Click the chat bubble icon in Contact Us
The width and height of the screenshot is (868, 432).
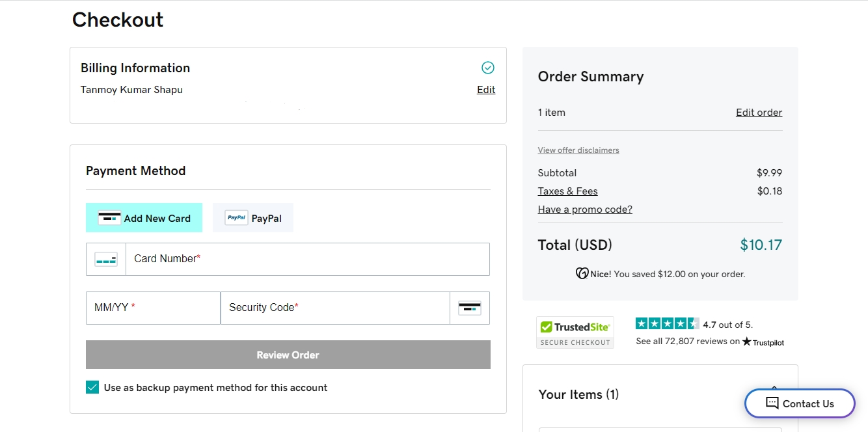tap(772, 403)
